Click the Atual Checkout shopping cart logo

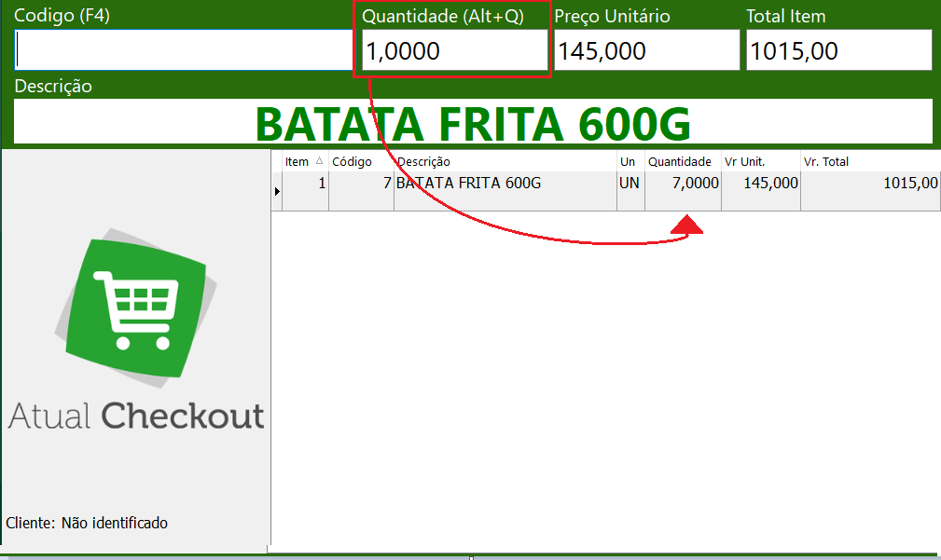(x=136, y=308)
